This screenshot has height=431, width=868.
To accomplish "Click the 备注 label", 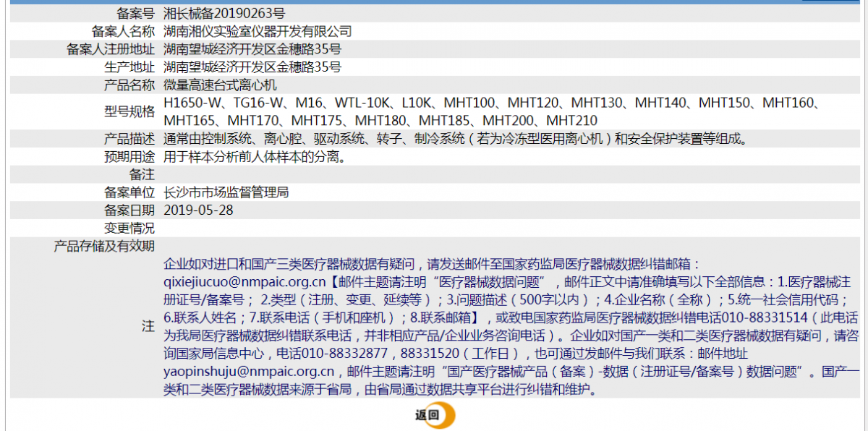I will 142,174.
